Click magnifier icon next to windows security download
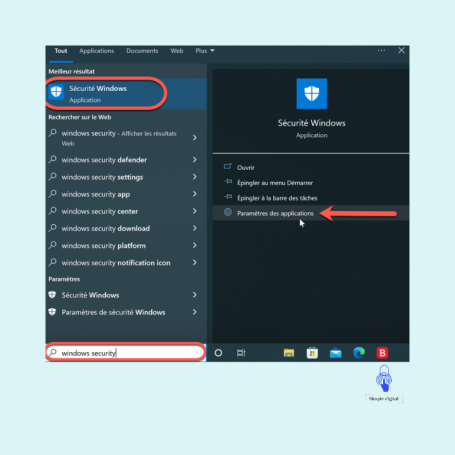Viewport: 455px width, 455px height. (x=53, y=228)
